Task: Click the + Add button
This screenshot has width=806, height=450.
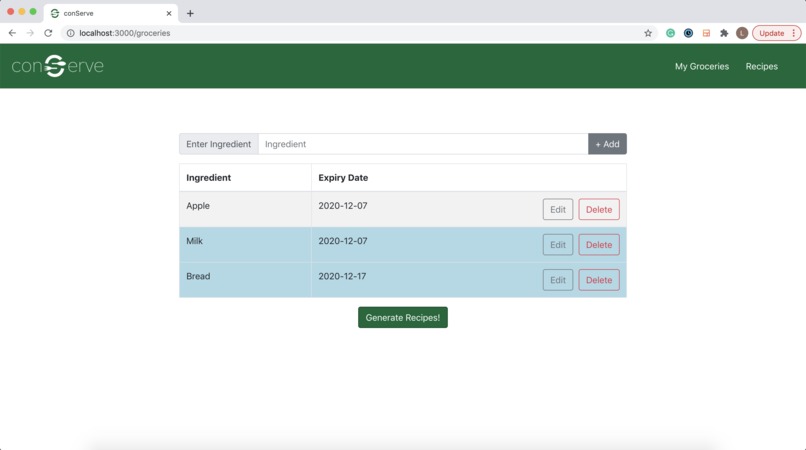Action: point(607,144)
